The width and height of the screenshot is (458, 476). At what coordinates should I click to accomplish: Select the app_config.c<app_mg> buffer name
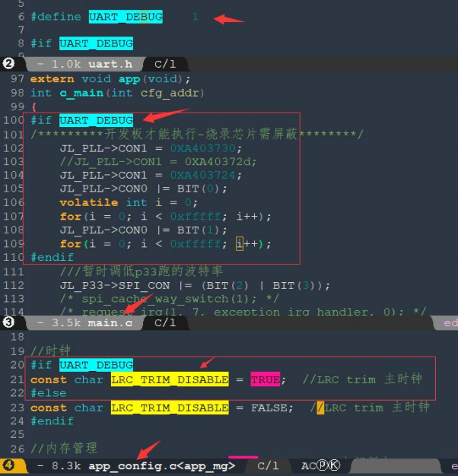(162, 465)
